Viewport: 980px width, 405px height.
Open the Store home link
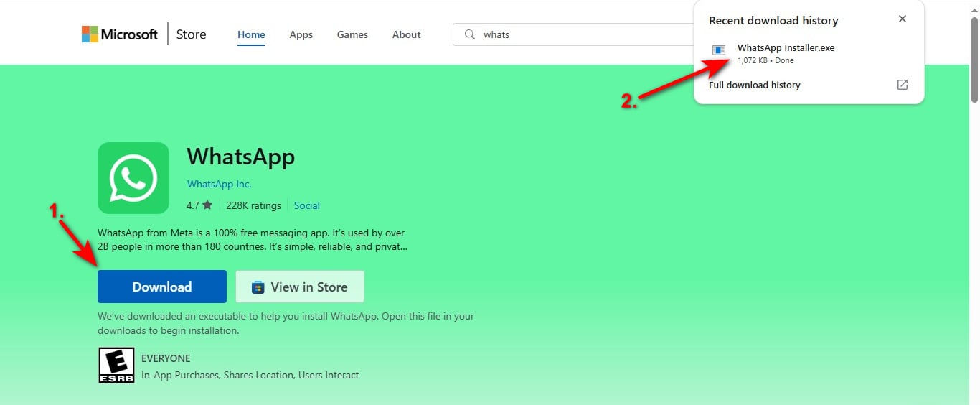point(191,34)
